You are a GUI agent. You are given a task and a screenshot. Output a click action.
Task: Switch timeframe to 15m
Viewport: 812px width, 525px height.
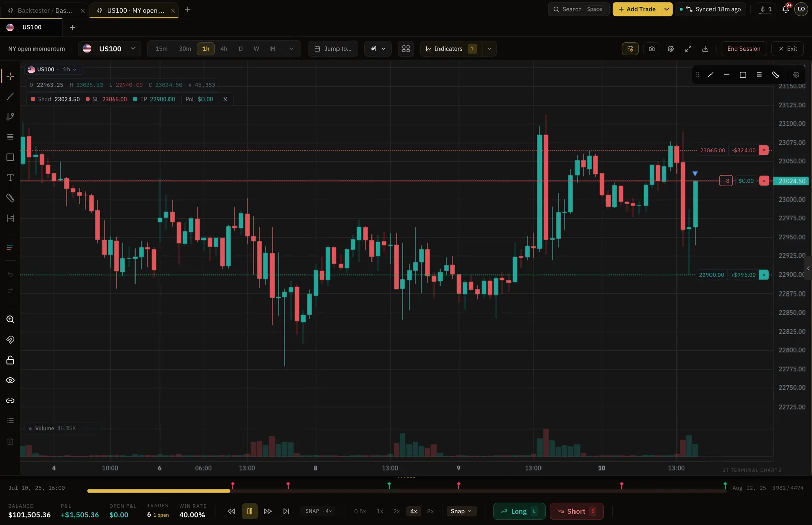tap(161, 49)
